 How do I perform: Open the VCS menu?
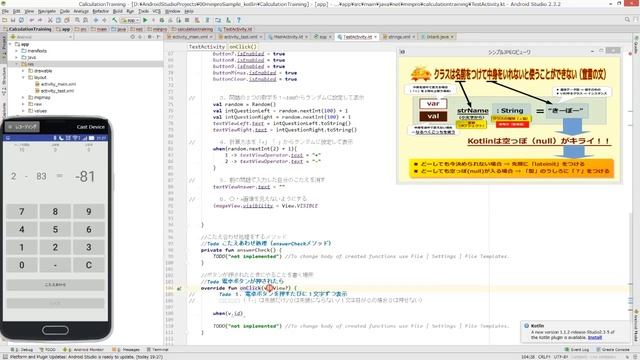click(156, 11)
